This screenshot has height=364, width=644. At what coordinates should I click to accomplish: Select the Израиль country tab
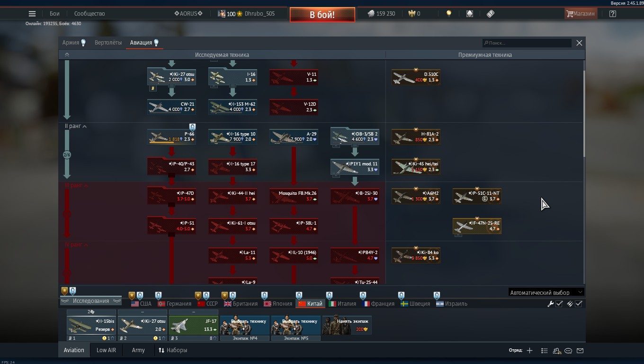(452, 304)
